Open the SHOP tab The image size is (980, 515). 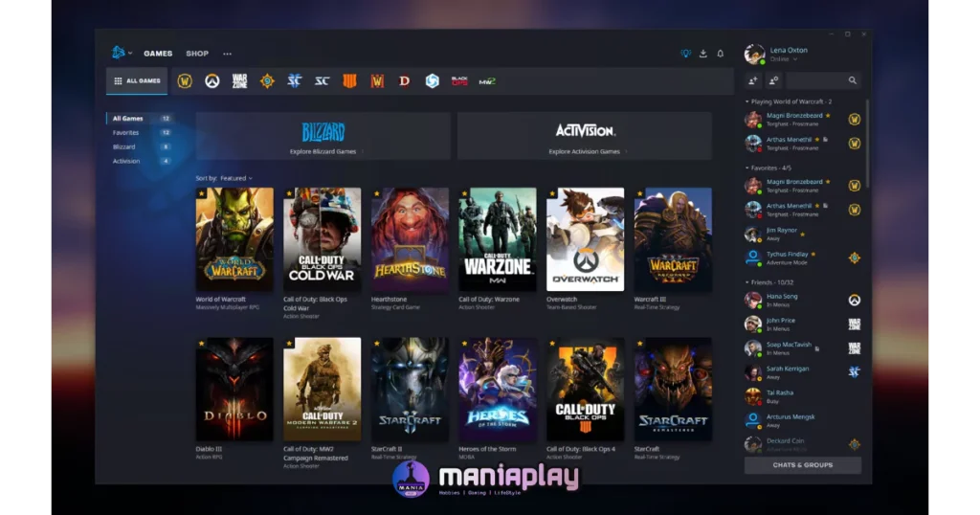click(x=197, y=54)
